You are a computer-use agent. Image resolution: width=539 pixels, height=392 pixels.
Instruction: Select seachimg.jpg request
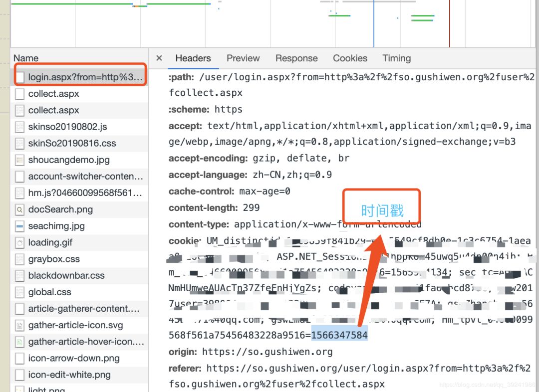80,226
